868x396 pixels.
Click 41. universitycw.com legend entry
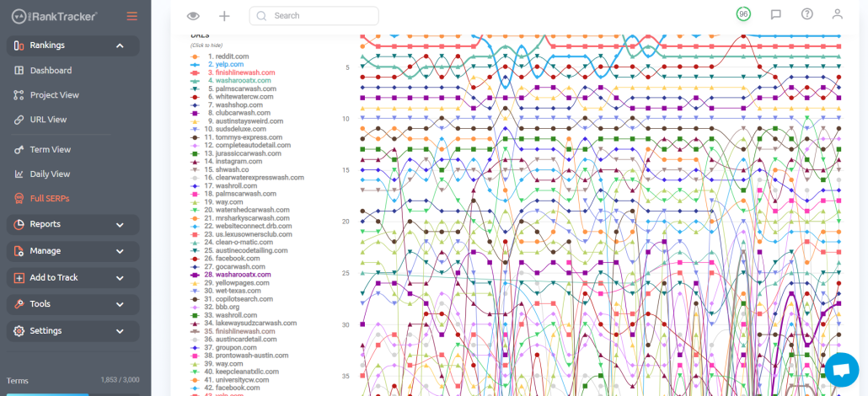coord(230,379)
